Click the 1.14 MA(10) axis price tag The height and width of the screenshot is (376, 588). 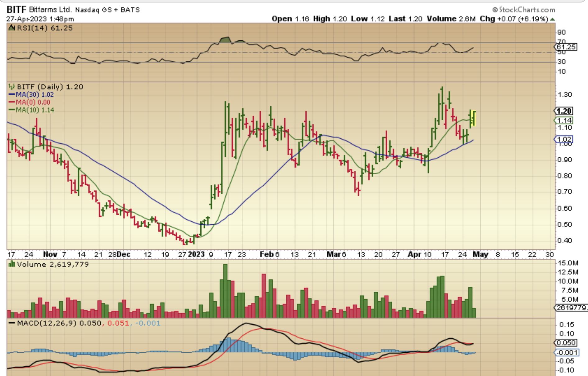[x=564, y=120]
